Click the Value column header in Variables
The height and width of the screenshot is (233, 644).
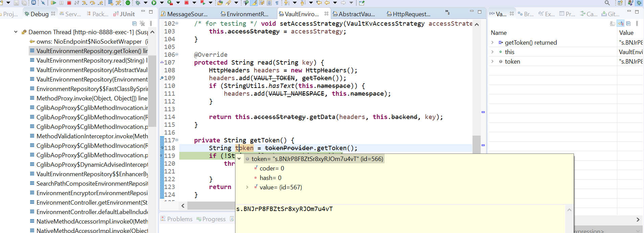[626, 33]
